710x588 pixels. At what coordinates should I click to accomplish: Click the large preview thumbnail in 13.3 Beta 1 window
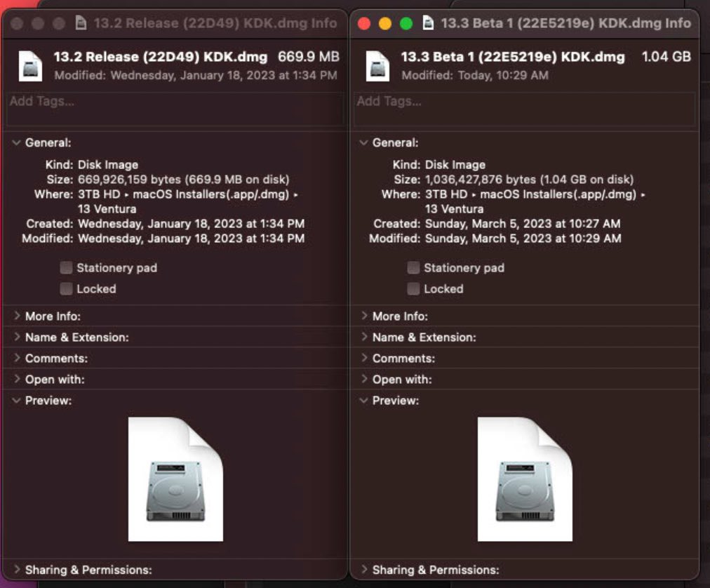(525, 479)
